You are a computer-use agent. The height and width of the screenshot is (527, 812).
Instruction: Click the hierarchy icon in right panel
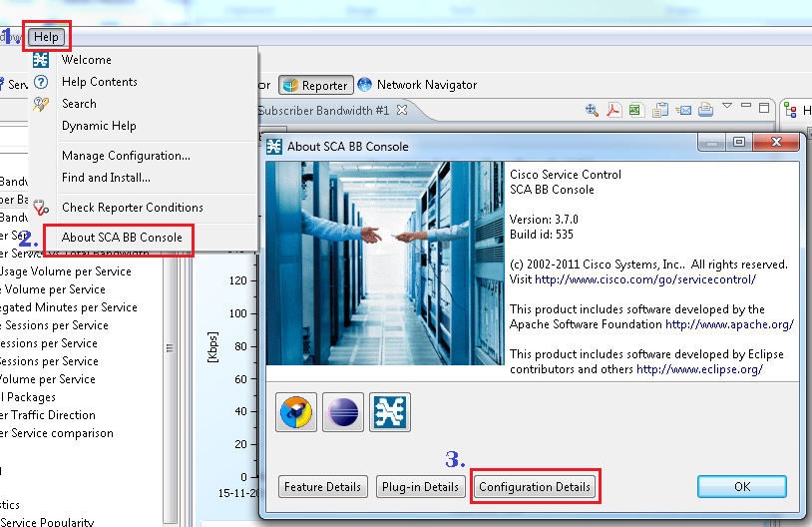point(790,110)
